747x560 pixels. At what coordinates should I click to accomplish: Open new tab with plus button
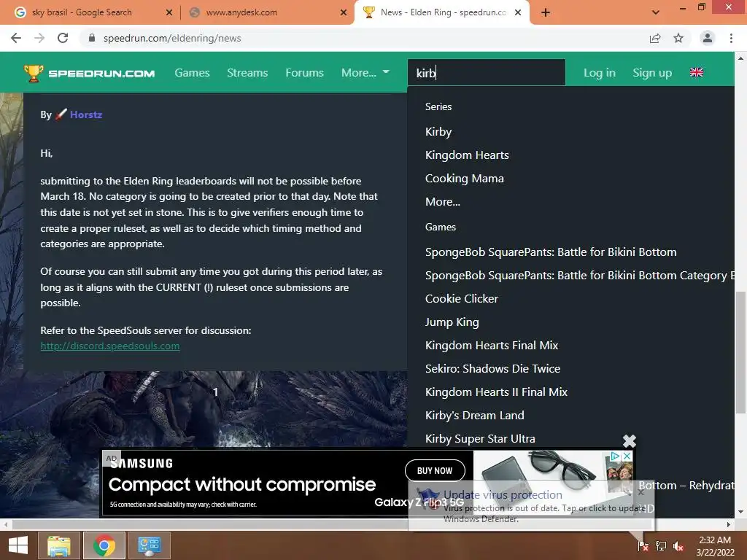pos(546,13)
